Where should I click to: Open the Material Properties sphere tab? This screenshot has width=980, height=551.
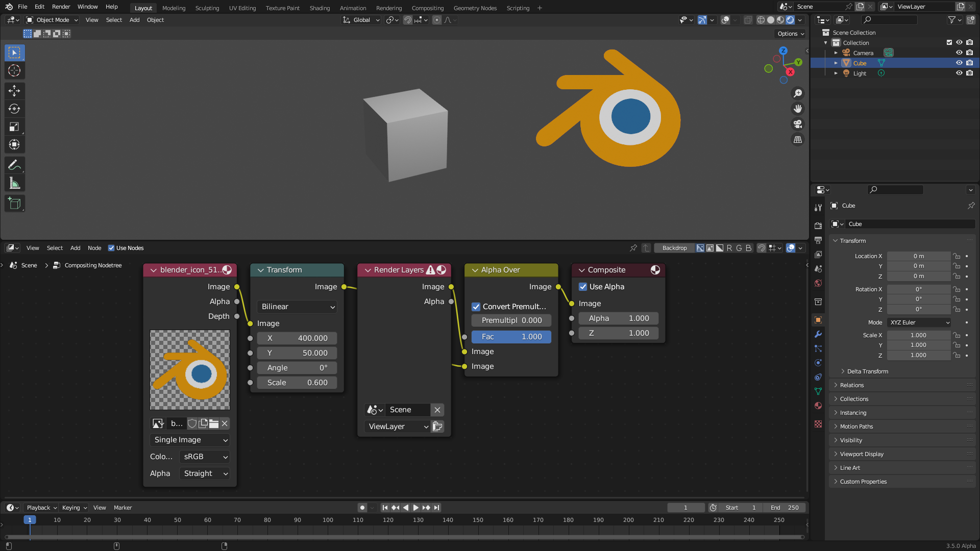click(818, 406)
